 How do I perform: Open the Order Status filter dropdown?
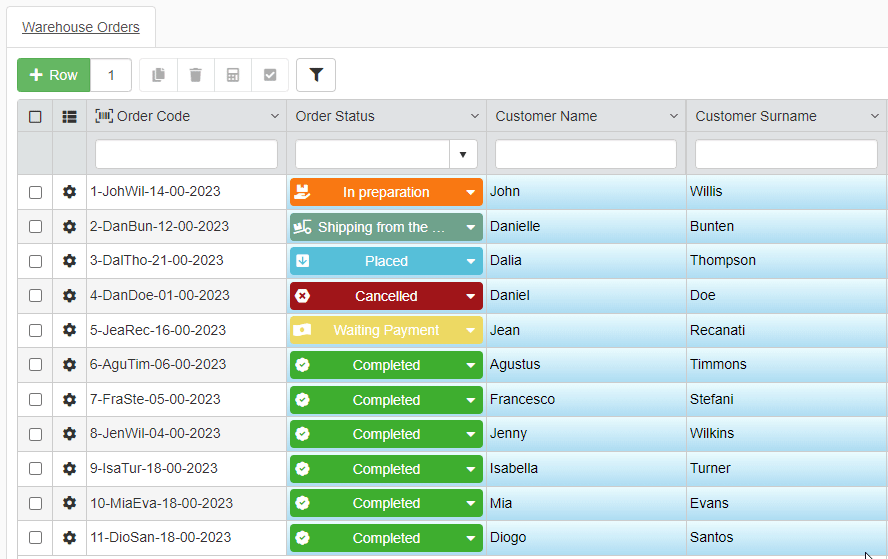463,155
